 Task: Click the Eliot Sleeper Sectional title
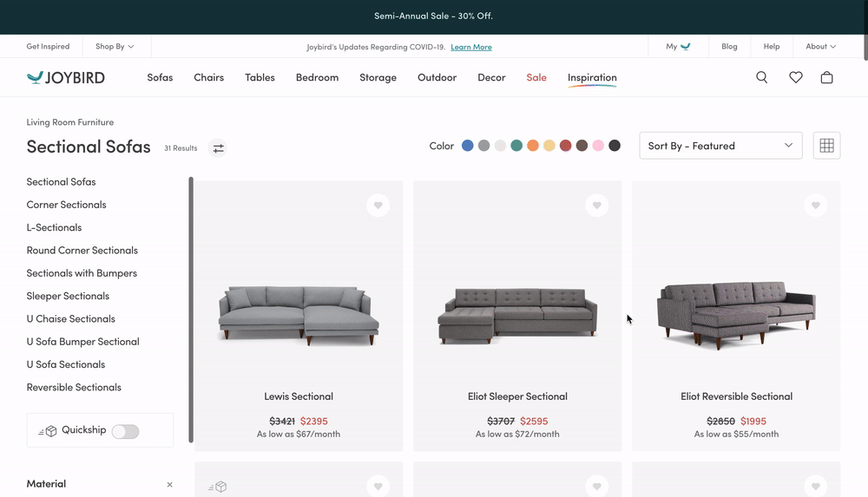[517, 396]
